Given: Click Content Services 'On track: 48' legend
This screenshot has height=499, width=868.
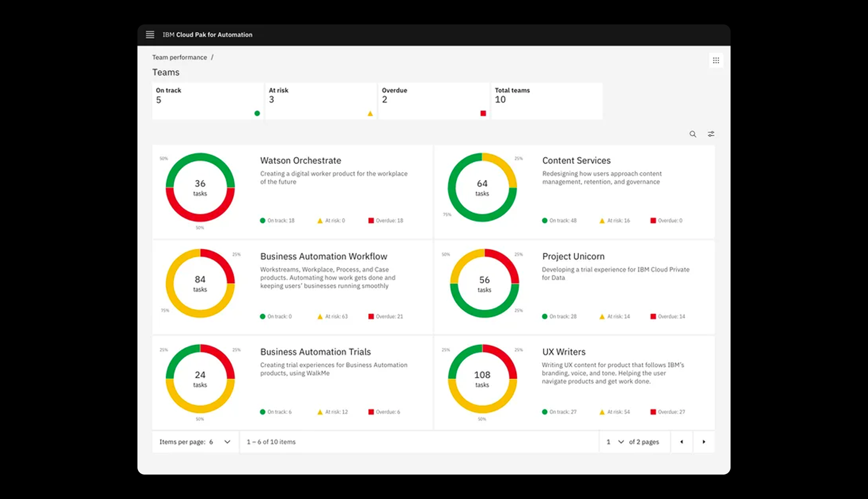Looking at the screenshot, I should coord(559,221).
